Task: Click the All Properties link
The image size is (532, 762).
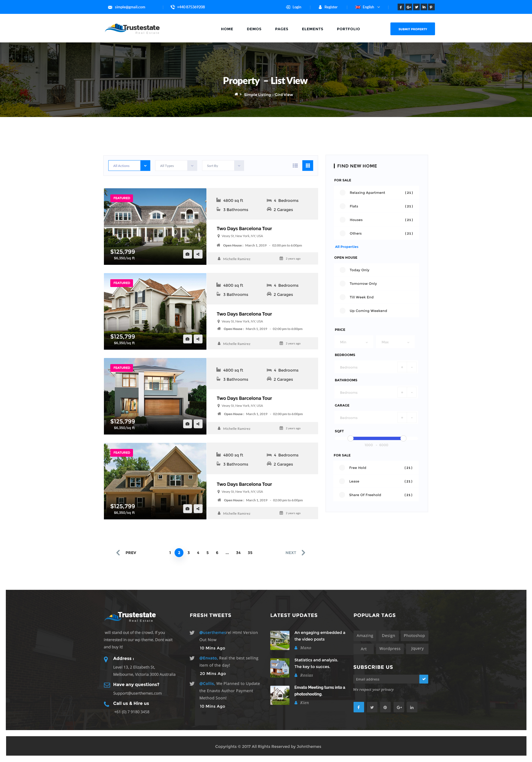Action: 346,247
